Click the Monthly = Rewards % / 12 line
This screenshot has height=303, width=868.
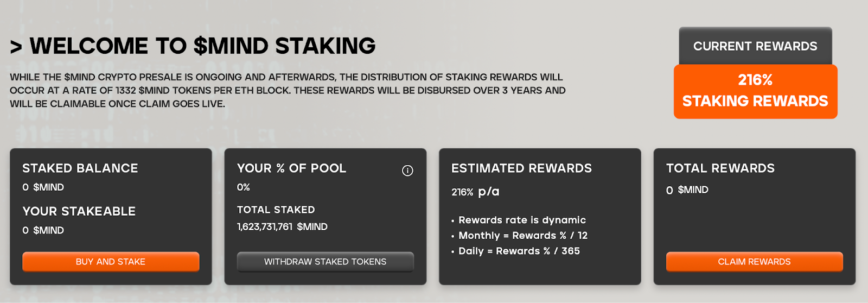tap(520, 236)
